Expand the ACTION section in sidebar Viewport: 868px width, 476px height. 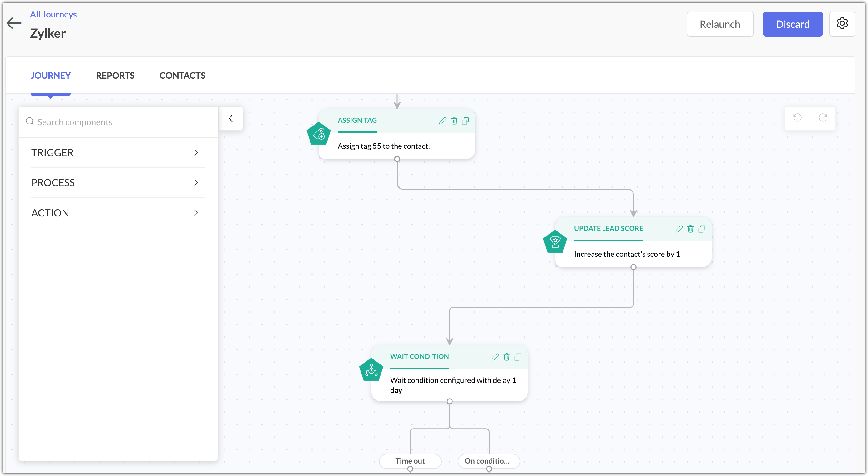coord(115,212)
